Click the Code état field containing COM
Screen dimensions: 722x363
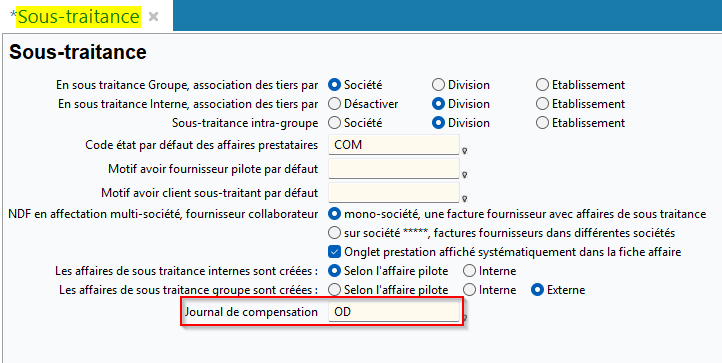click(x=394, y=145)
